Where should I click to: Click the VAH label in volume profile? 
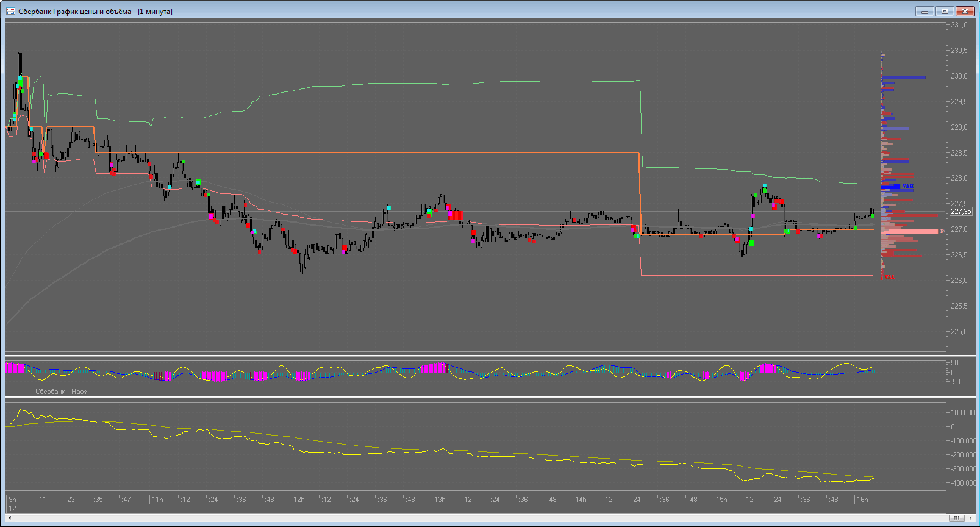(907, 186)
